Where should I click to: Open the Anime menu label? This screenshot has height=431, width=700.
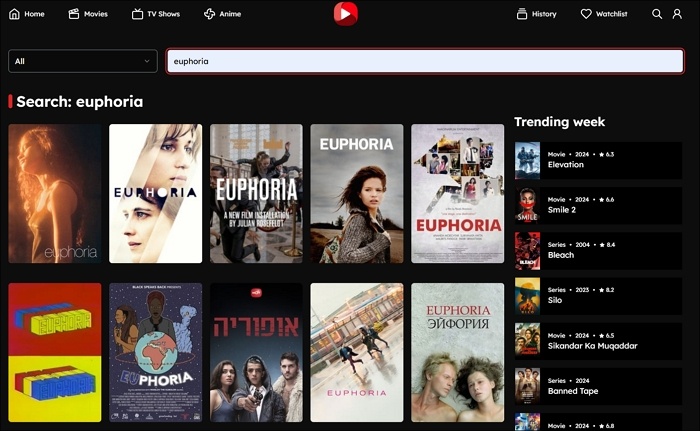point(230,14)
